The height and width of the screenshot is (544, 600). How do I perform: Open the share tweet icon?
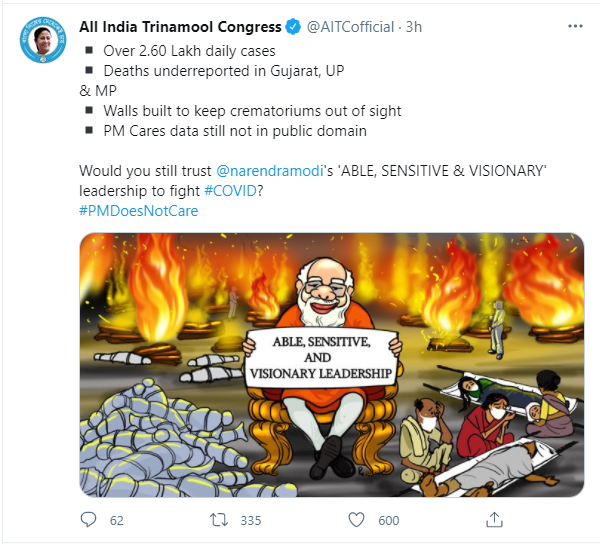point(493,519)
